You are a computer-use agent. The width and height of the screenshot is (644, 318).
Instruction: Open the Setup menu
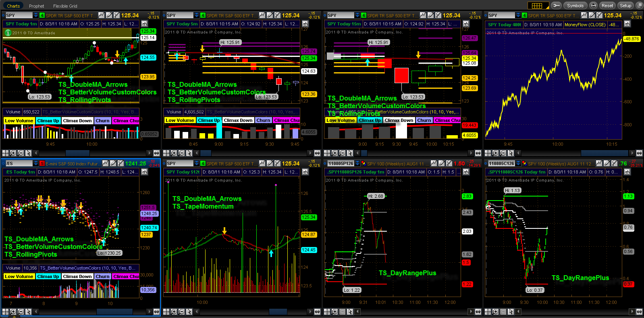[x=625, y=6]
